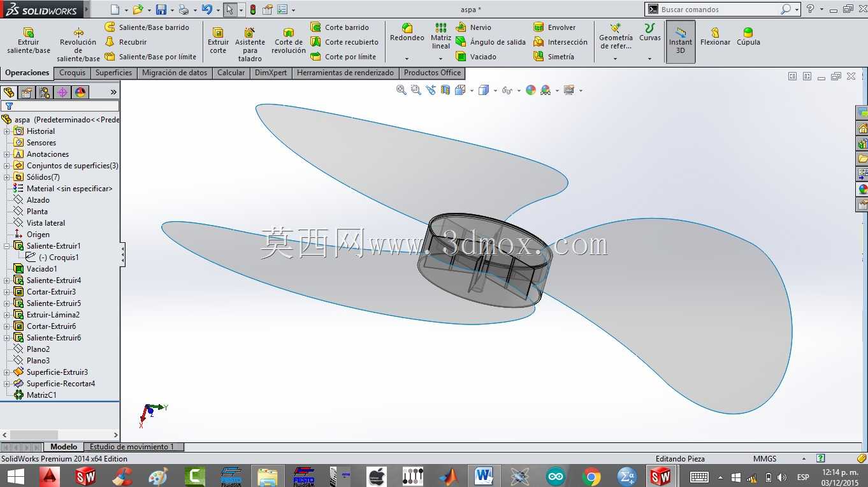
Task: Switch to the Croquis tab
Action: [x=72, y=73]
